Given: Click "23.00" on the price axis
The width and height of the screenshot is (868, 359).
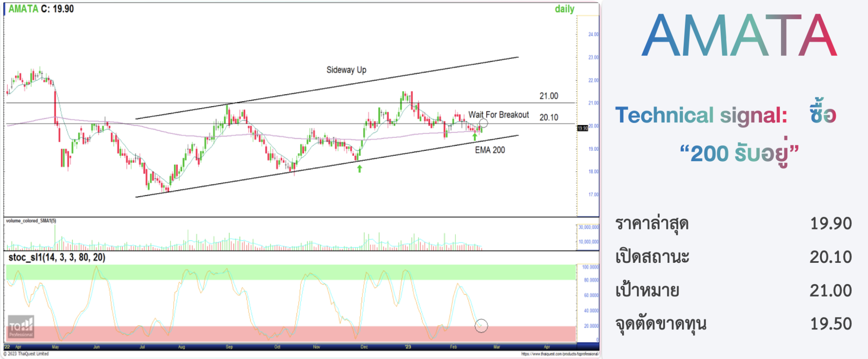Looking at the screenshot, I should coord(593,57).
